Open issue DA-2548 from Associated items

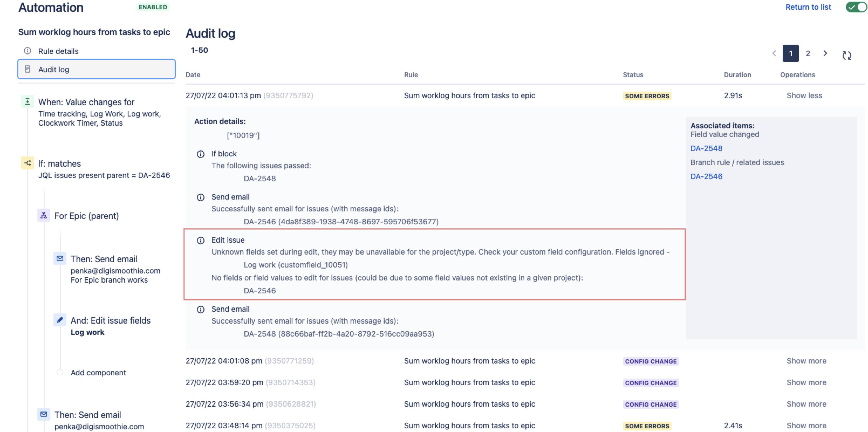[x=706, y=148]
